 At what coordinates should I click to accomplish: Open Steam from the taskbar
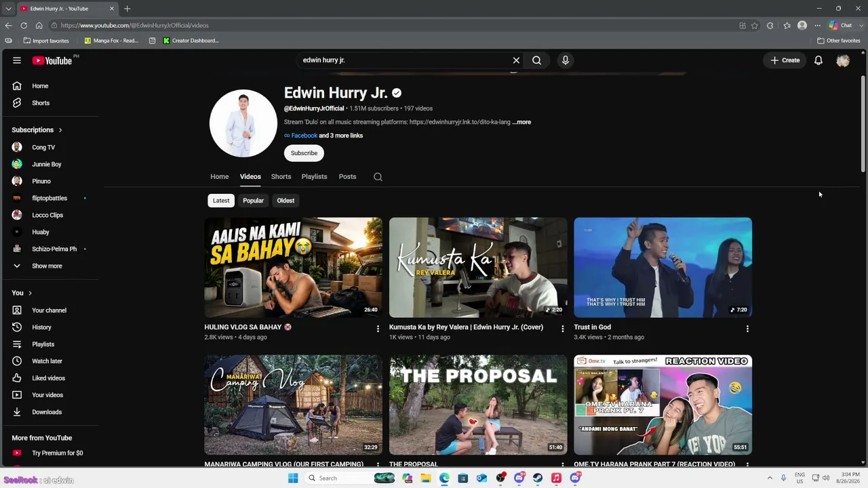click(x=538, y=478)
